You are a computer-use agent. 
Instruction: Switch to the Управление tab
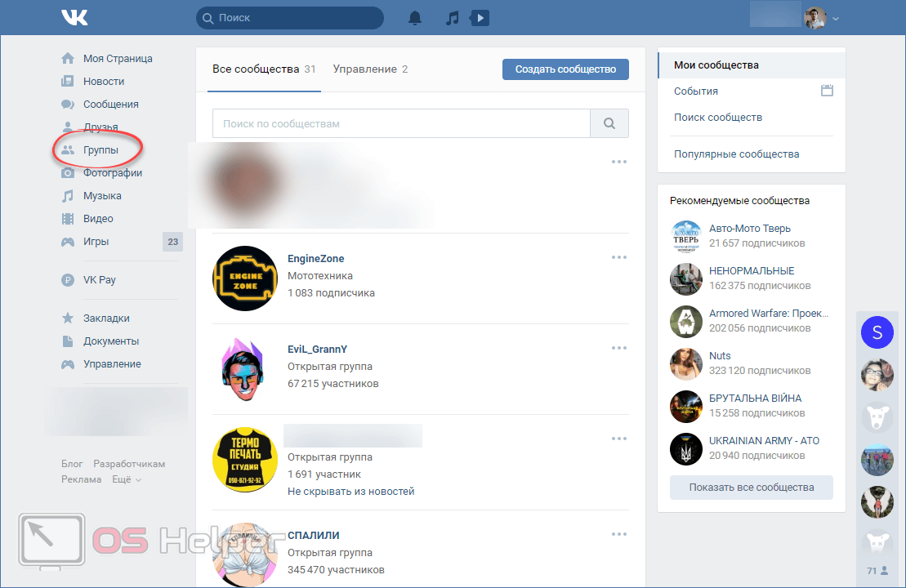pos(370,69)
